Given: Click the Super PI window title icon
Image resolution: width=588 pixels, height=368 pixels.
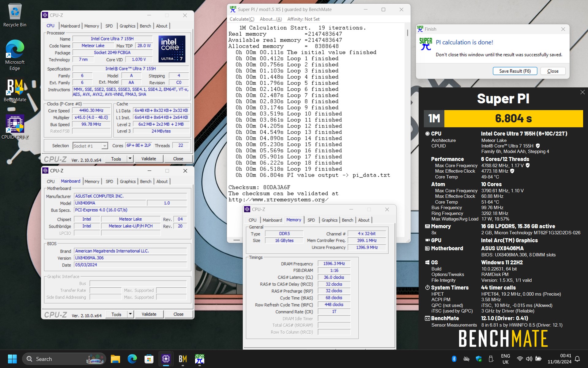Looking at the screenshot, I should [233, 10].
